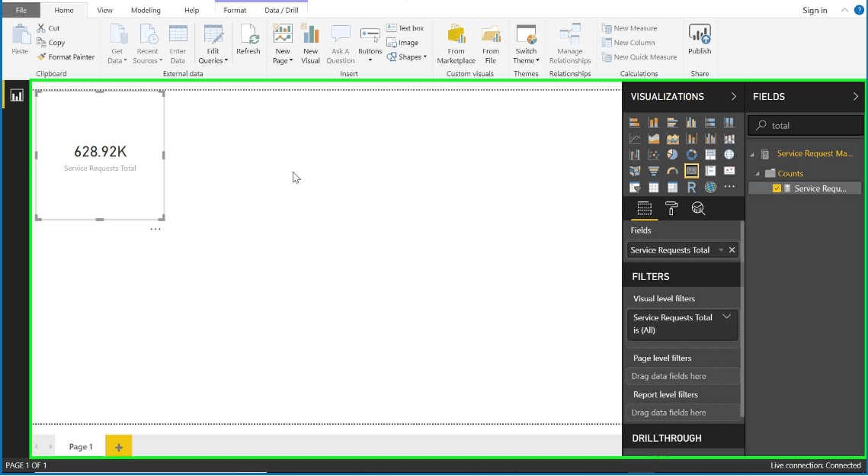Select the Stacked column chart visualization
The image size is (868, 476).
pyautogui.click(x=654, y=123)
